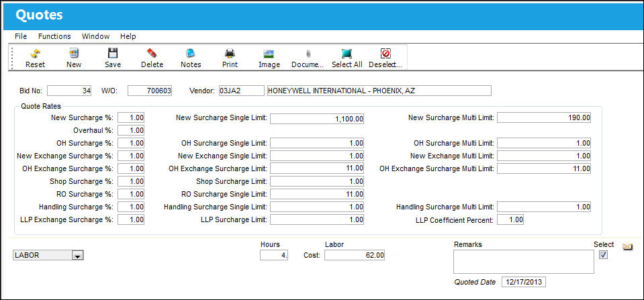Expand the LABOR dropdown
This screenshot has height=300, width=644.
tap(78, 256)
